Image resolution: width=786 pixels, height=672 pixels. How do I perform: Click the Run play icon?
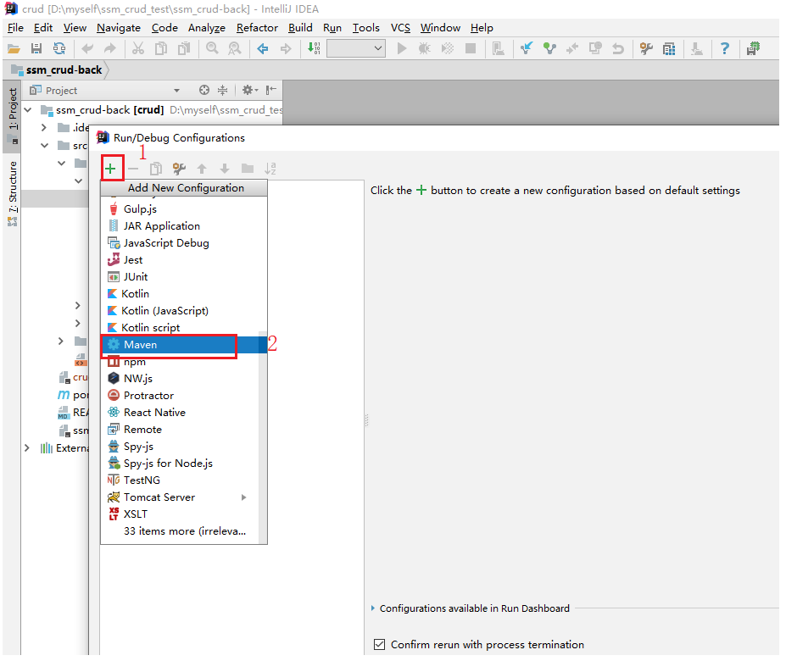coord(402,48)
